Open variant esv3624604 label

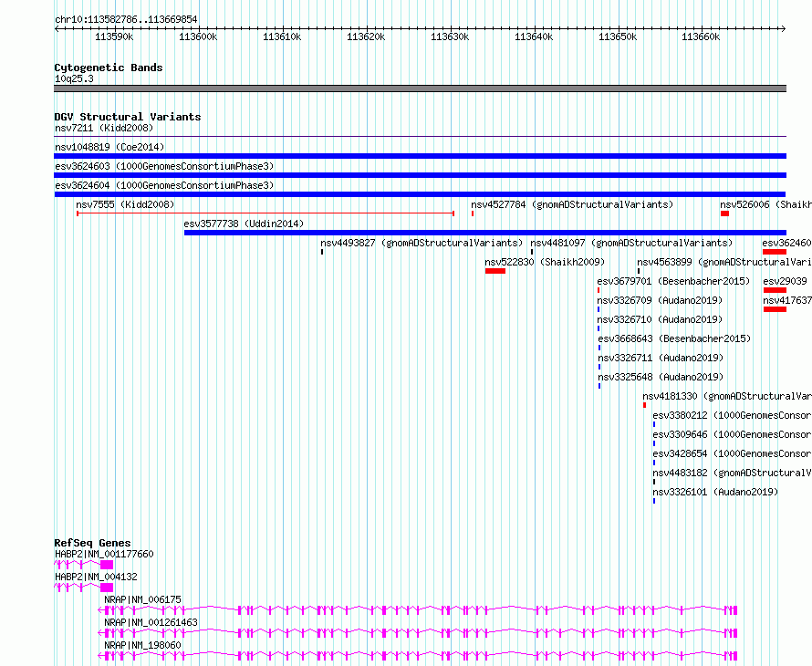(x=164, y=185)
